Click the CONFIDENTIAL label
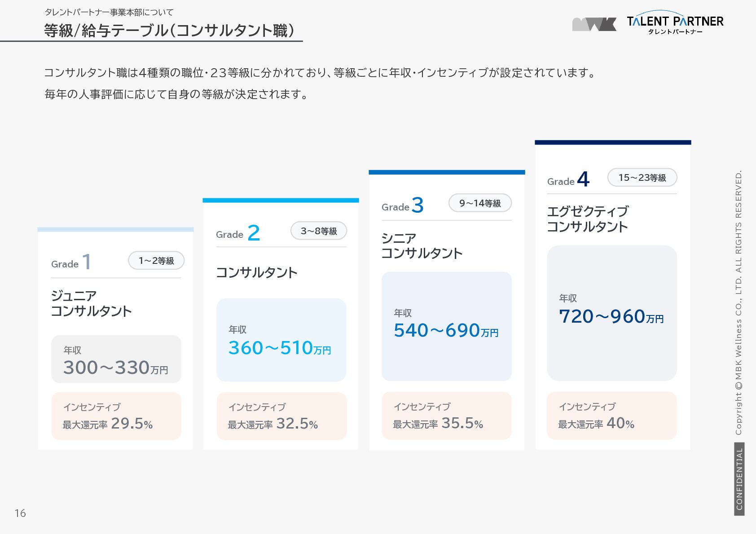Image resolution: width=756 pixels, height=534 pixels. pos(739,479)
